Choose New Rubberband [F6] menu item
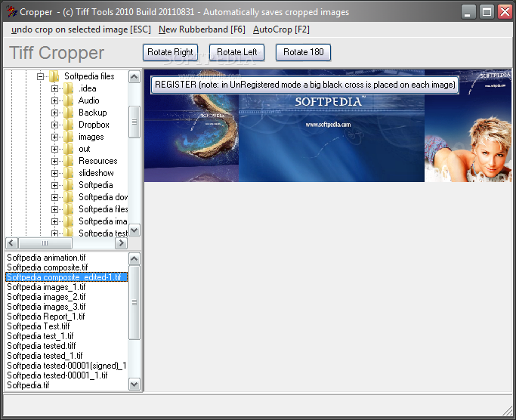This screenshot has width=516, height=420. pos(202,29)
